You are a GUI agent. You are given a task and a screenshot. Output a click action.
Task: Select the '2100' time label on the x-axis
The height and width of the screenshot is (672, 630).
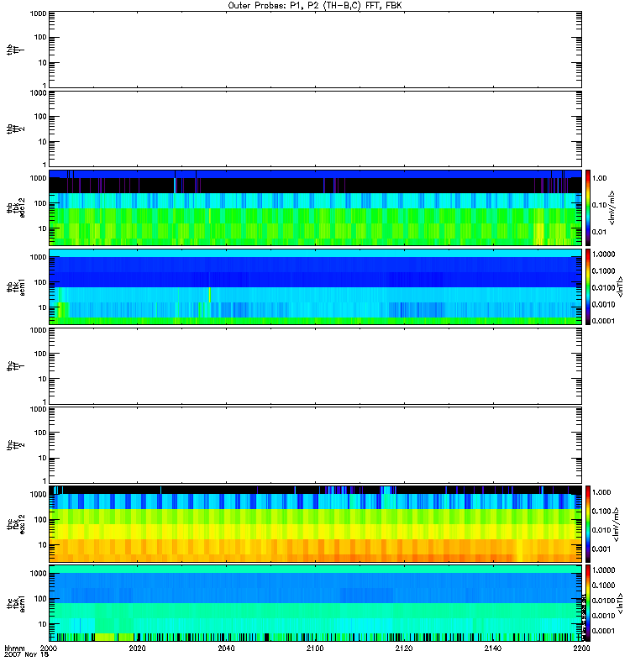coord(315,648)
